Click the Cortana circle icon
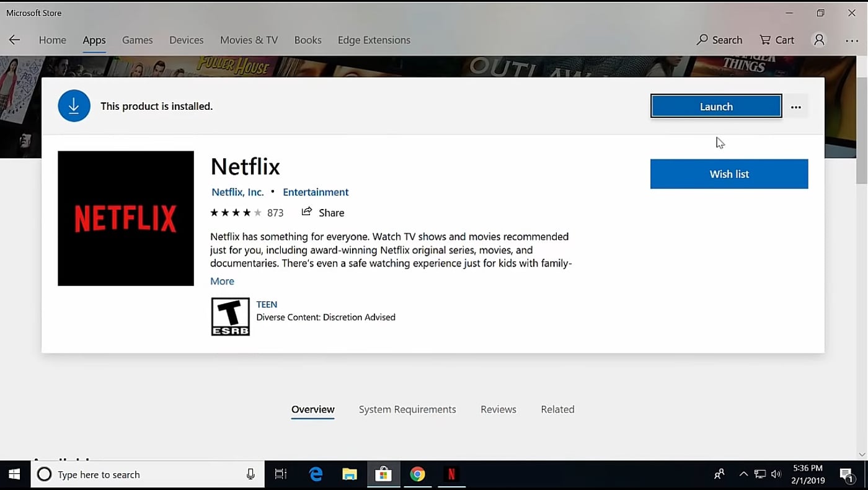 (44, 474)
